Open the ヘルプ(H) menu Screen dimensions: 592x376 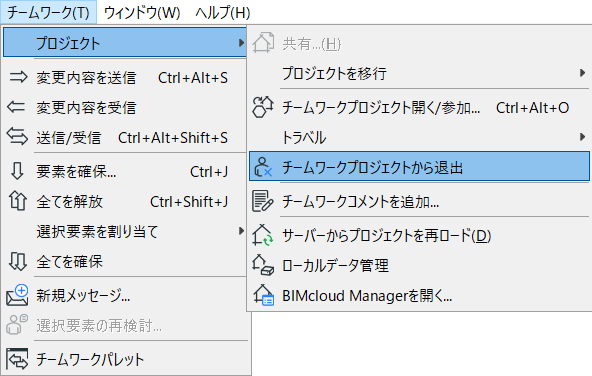(x=223, y=12)
